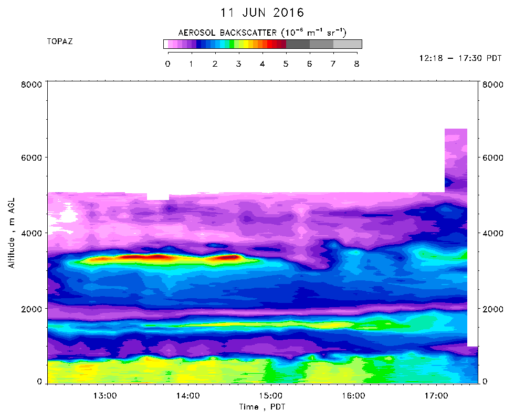
Task: Click the right-axis "8000" altitude label
Action: [x=493, y=85]
